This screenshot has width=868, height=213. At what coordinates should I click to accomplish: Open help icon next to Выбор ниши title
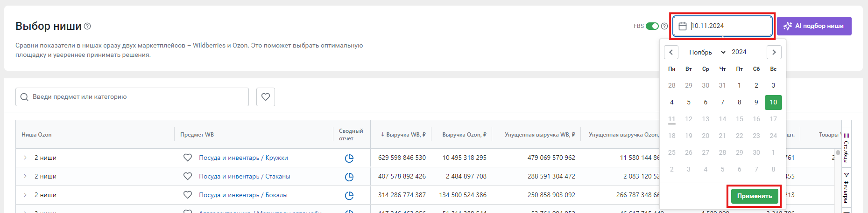click(x=87, y=26)
